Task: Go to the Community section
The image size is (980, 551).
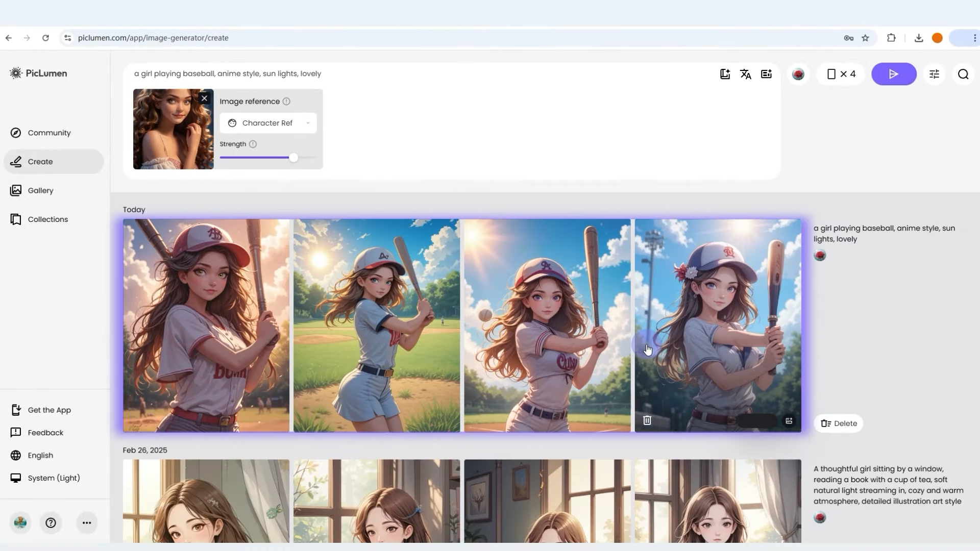Action: coord(49,133)
